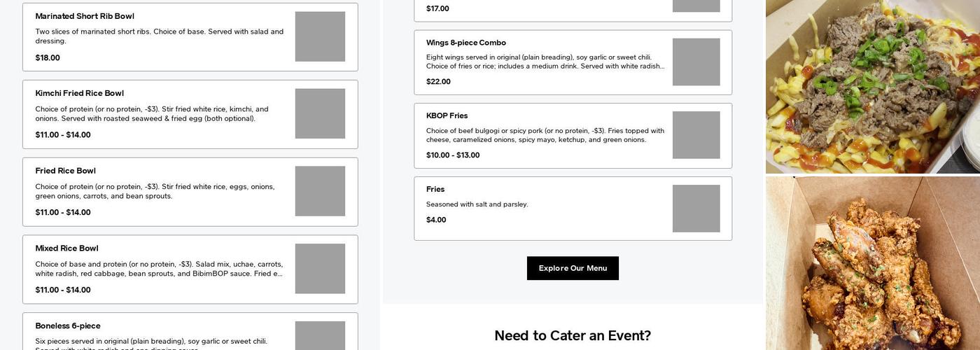This screenshot has width=980, height=350.
Task: Click the KBOP Fries thumbnail image
Action: tap(696, 135)
